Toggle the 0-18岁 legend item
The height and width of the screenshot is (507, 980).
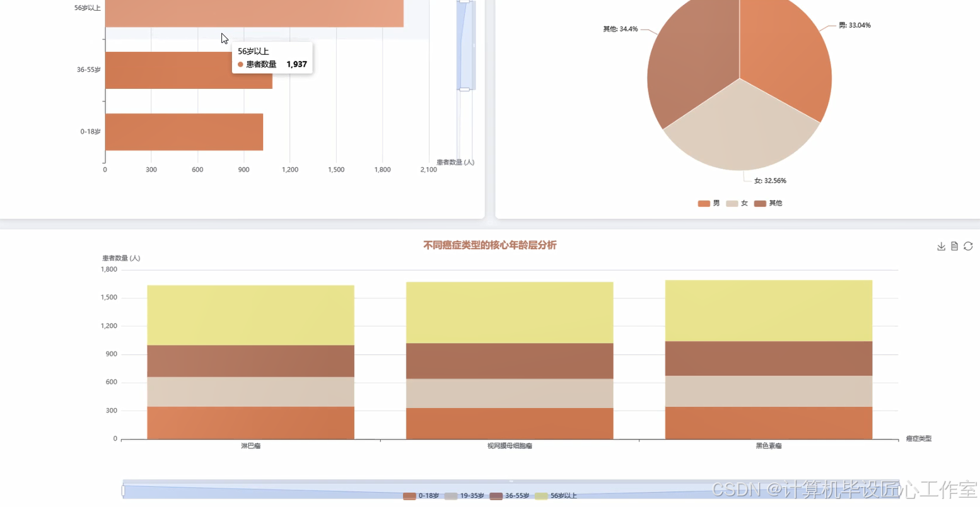pos(421,496)
